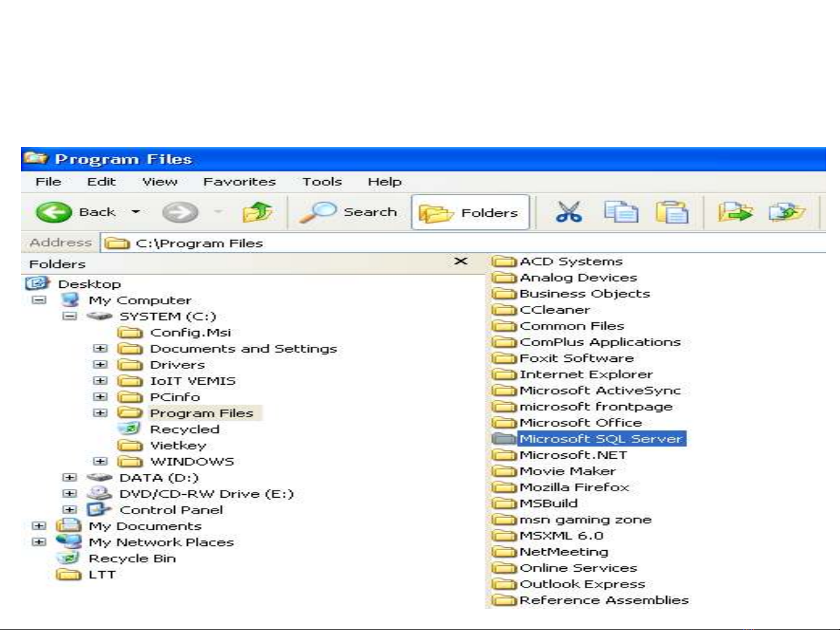Click the Cut scissors icon
Image resolution: width=840 pixels, height=630 pixels.
(568, 212)
